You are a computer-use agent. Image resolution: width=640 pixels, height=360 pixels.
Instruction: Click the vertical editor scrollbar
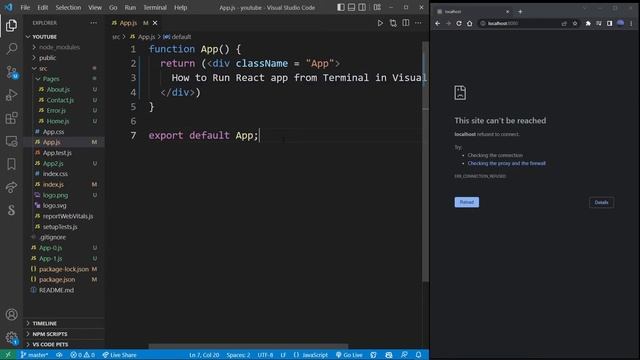pyautogui.click(x=425, y=161)
